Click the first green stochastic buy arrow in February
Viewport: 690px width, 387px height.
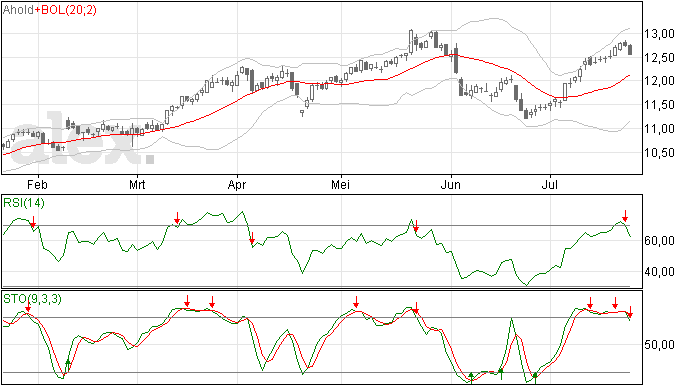(67, 365)
